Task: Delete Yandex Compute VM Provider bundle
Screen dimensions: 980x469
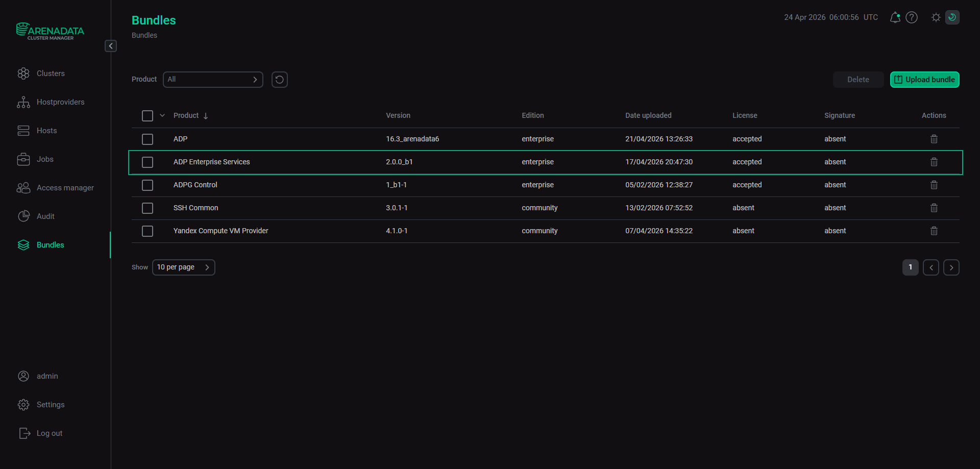Action: point(934,231)
